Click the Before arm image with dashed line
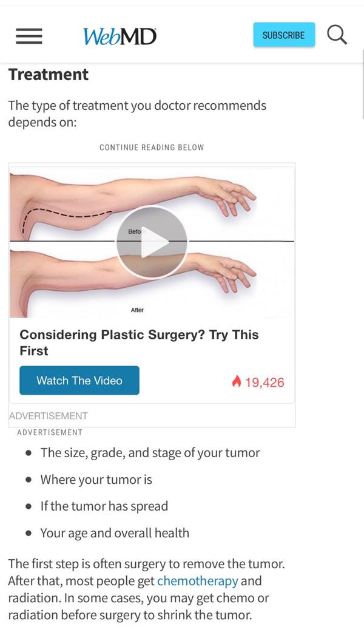Screen dimensions: 364x629 [x=67, y=206]
